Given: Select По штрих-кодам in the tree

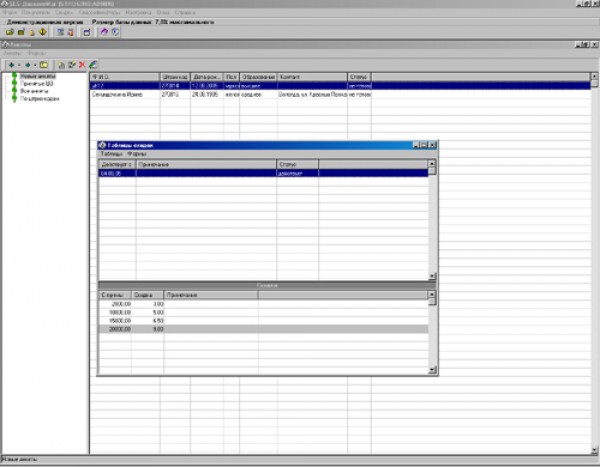Looking at the screenshot, I should point(40,99).
